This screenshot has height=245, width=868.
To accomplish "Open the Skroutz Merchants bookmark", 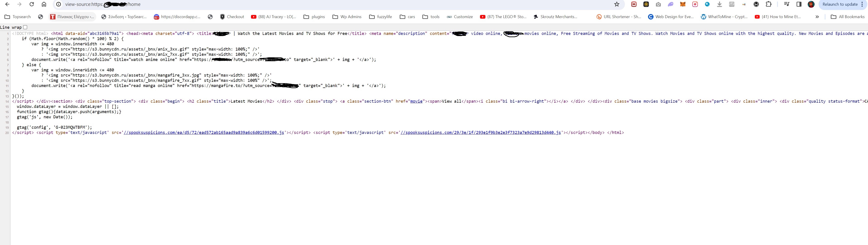I will tap(555, 17).
